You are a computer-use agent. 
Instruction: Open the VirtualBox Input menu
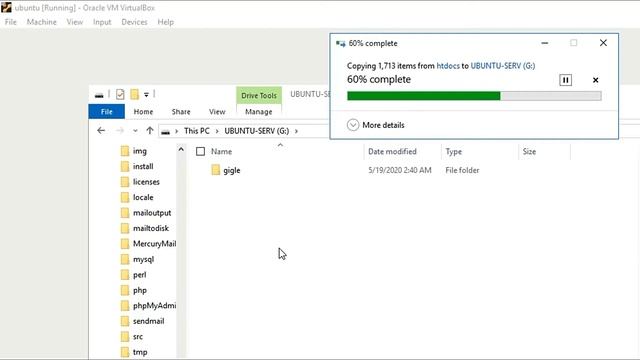click(x=102, y=22)
